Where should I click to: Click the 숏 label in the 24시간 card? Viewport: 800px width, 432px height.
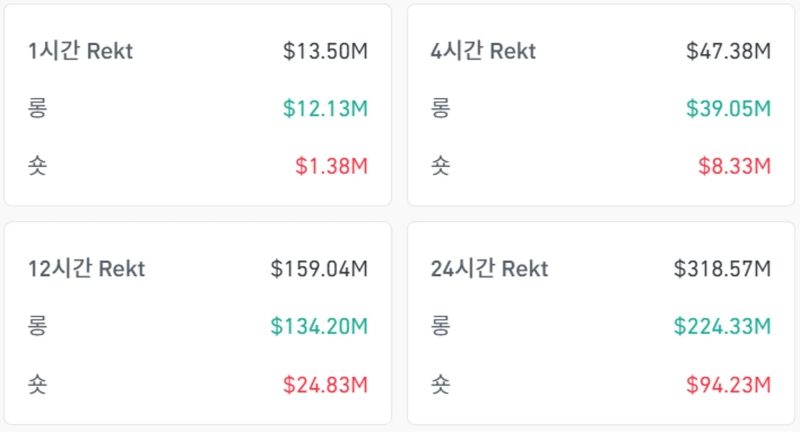point(441,384)
